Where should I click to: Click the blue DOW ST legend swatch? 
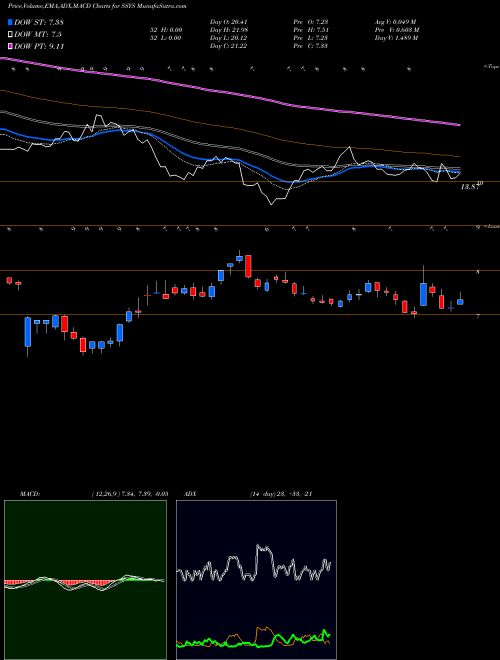(10, 22)
